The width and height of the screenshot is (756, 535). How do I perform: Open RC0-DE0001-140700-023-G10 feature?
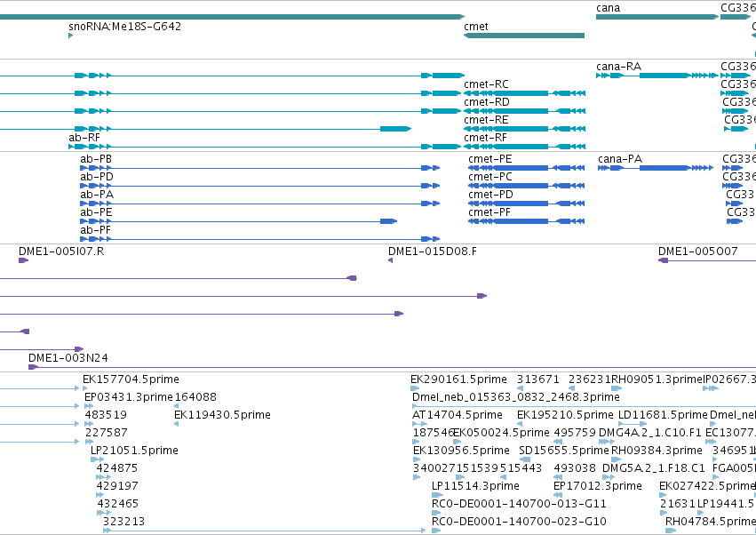click(519, 522)
